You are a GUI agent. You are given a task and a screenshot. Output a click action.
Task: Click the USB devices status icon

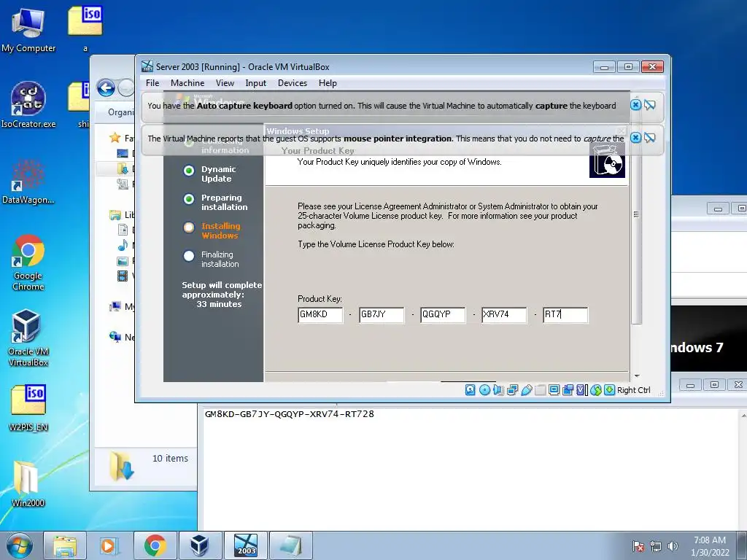tap(527, 390)
